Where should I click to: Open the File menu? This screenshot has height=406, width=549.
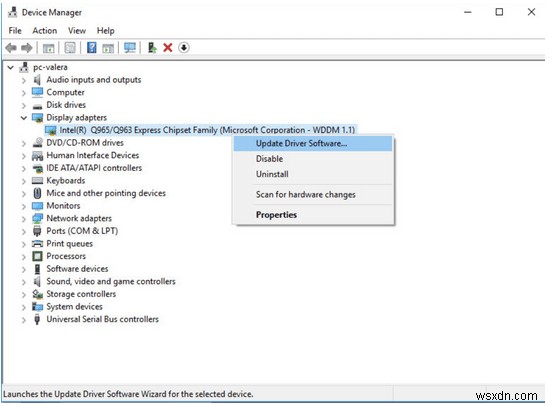(x=15, y=31)
